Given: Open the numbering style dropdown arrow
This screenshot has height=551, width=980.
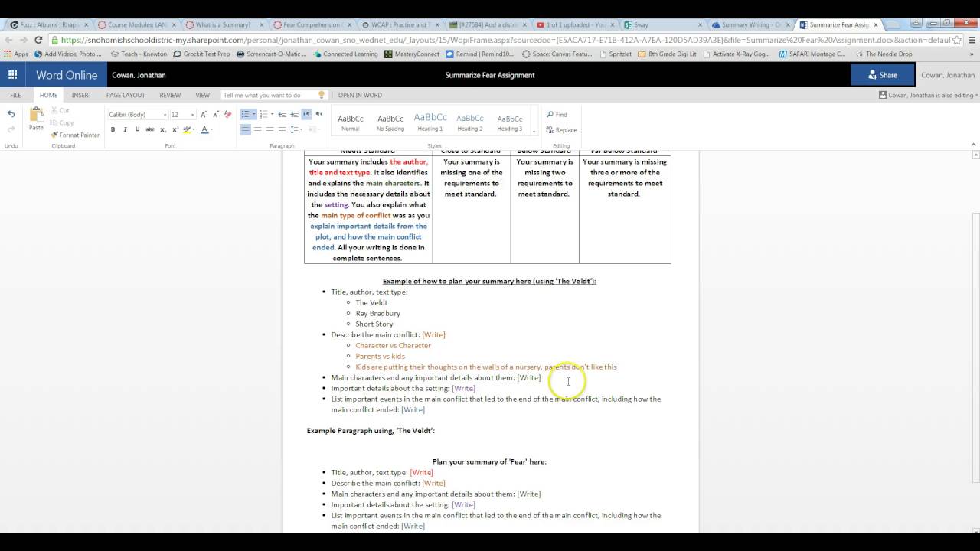Looking at the screenshot, I should pos(273,114).
